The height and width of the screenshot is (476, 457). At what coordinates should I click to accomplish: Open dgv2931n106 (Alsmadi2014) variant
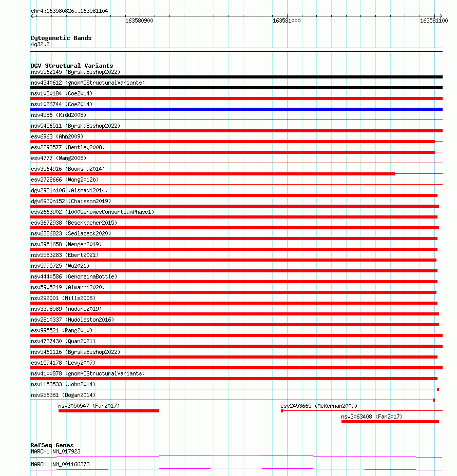tap(69, 190)
